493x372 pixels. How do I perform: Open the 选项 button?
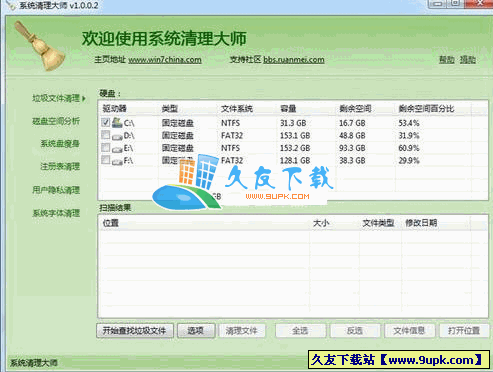coord(196,331)
